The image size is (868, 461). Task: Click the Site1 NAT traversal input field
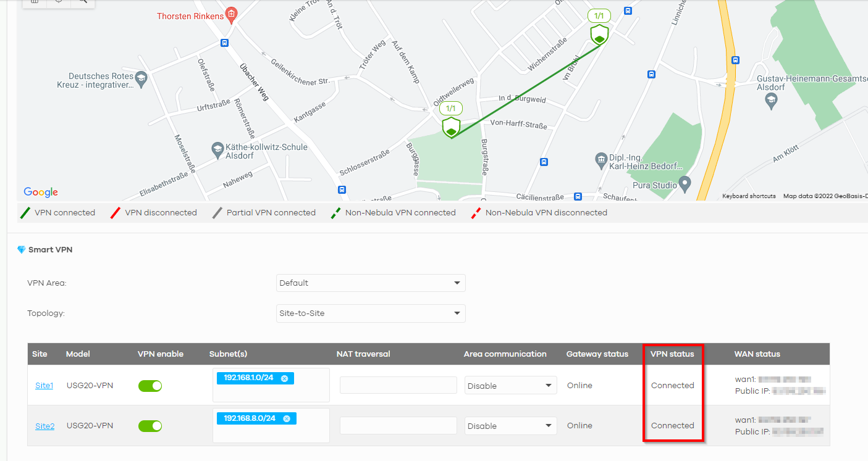point(398,386)
